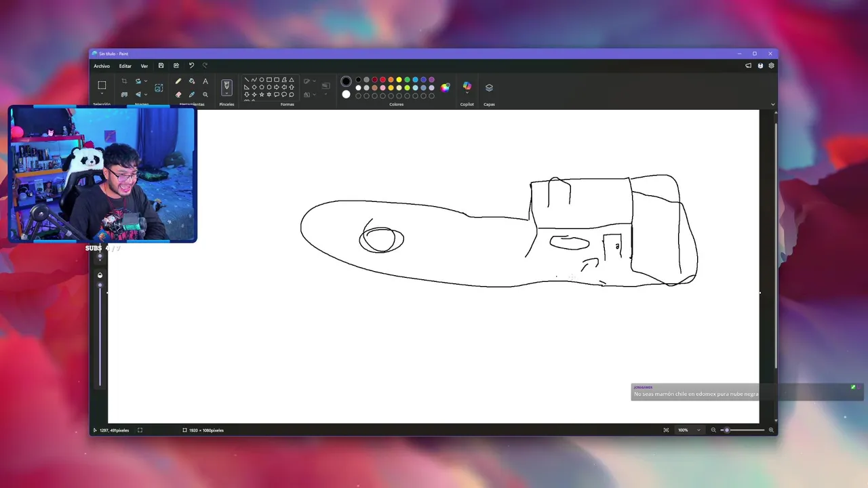
Task: Select the Fill bucket tool
Action: [192, 81]
